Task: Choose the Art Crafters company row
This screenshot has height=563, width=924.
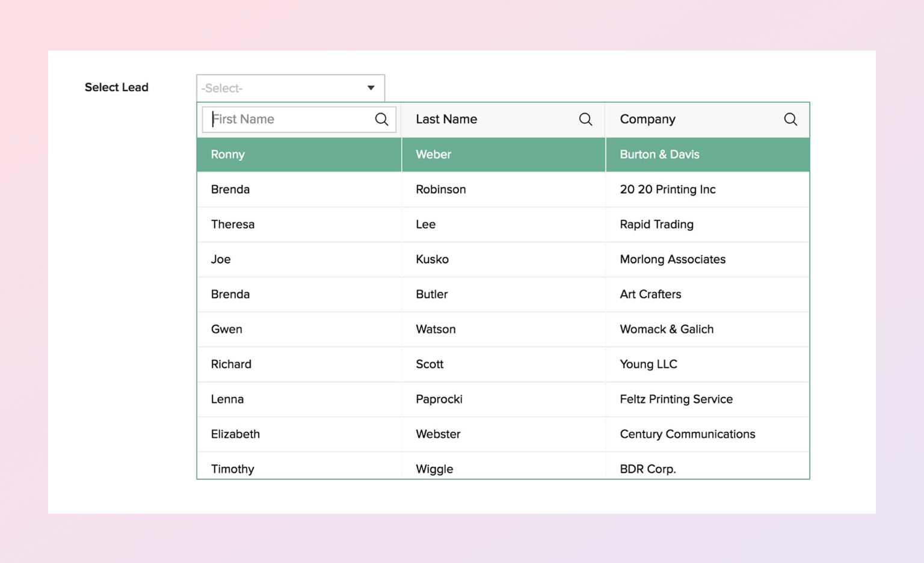Action: [x=650, y=294]
